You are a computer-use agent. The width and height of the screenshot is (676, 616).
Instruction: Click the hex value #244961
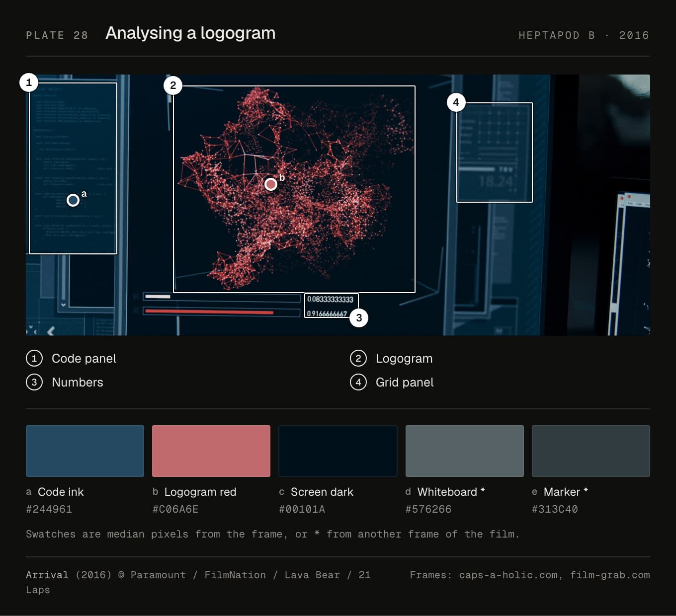pyautogui.click(x=49, y=509)
